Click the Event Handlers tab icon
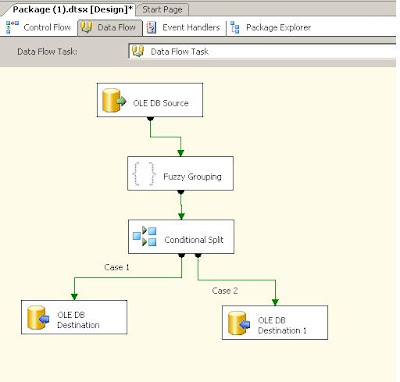Image resolution: width=400 pixels, height=382 pixels. (152, 28)
